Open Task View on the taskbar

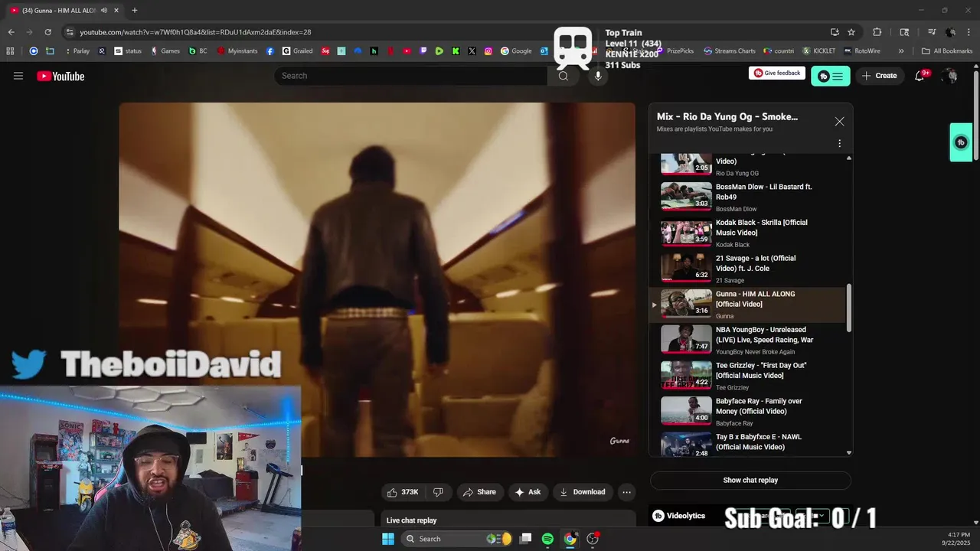(525, 539)
